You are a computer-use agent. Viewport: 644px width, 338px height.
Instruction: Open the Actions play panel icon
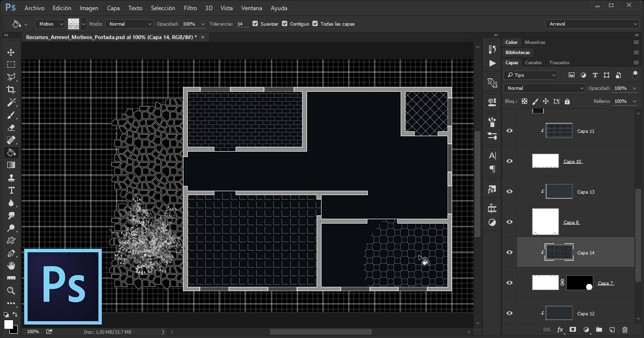pos(492,63)
